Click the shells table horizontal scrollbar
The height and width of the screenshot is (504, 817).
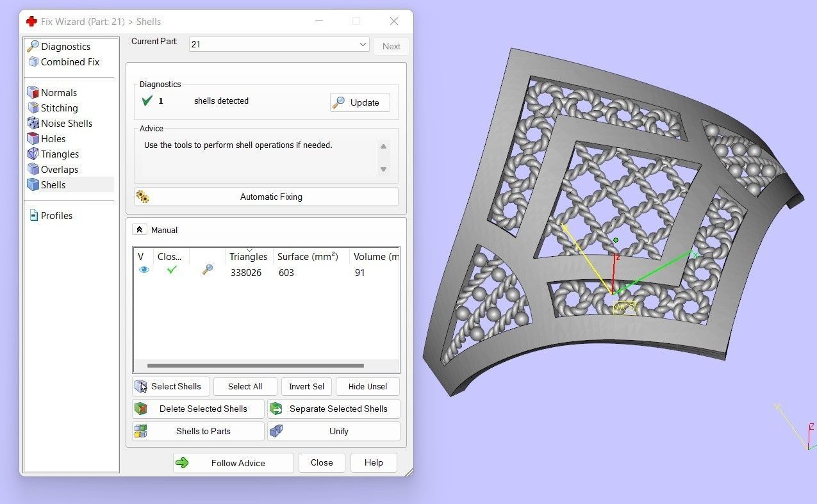pyautogui.click(x=255, y=366)
